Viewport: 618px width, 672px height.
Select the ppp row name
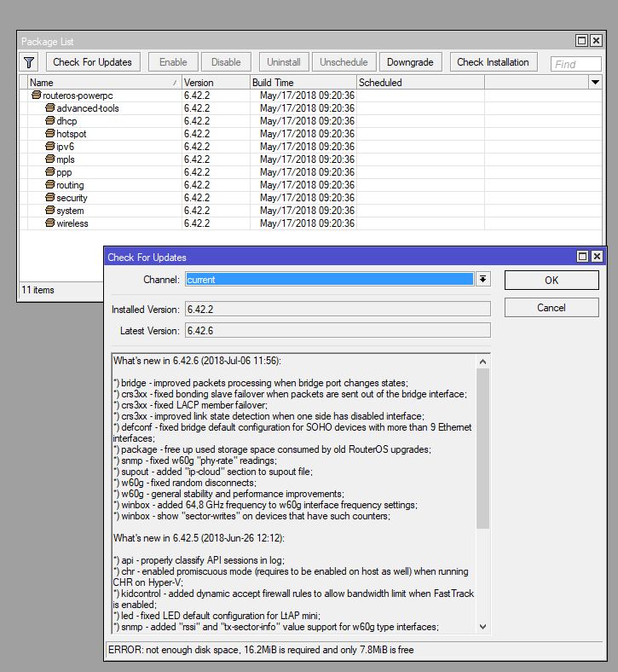64,172
